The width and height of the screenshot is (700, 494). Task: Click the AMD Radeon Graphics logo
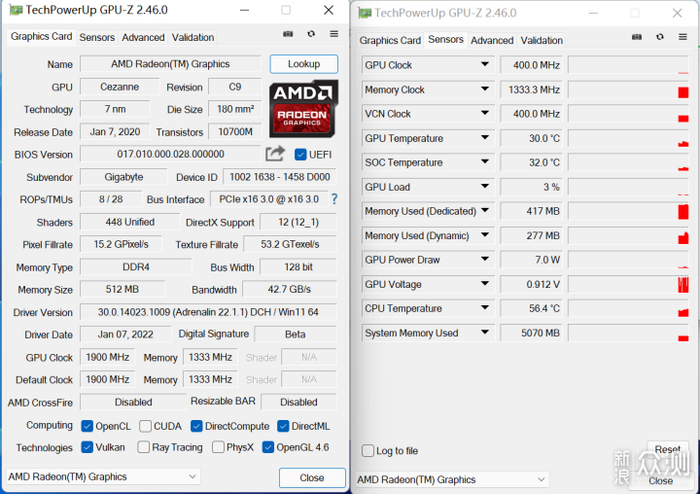tap(303, 108)
